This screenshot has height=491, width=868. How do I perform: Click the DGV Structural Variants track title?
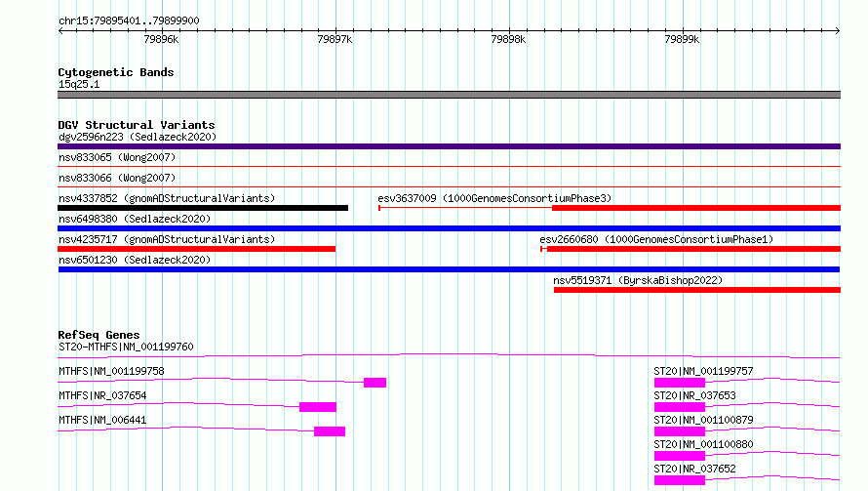[x=137, y=125]
